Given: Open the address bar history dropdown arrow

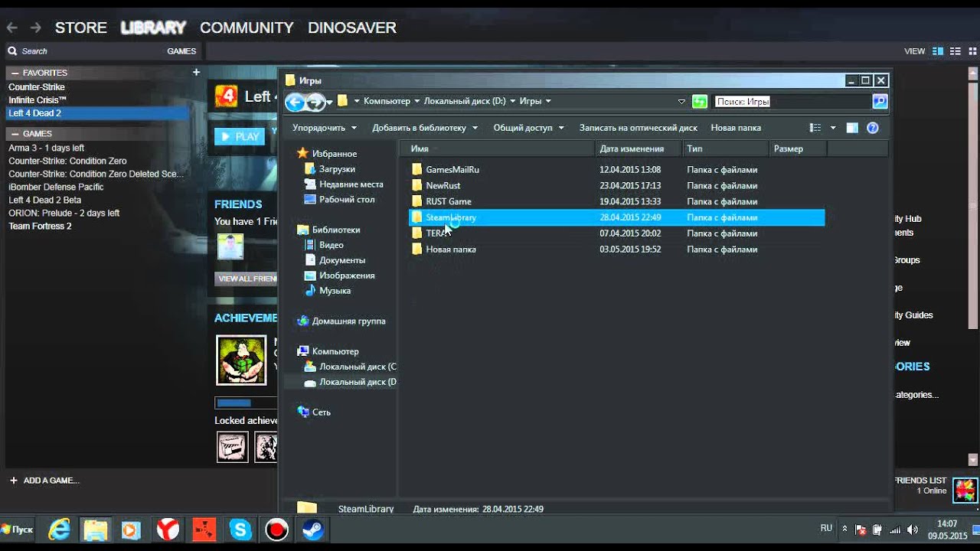Looking at the screenshot, I should click(x=681, y=101).
